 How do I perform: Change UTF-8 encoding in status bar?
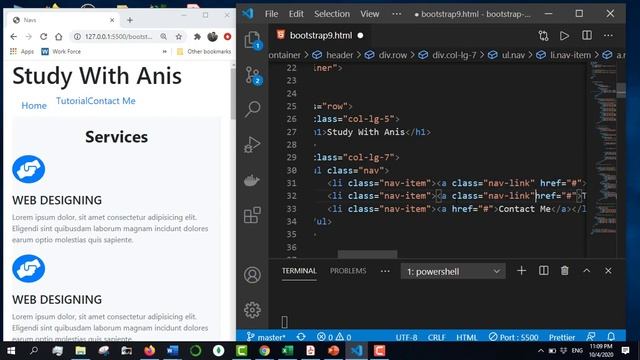coord(406,337)
